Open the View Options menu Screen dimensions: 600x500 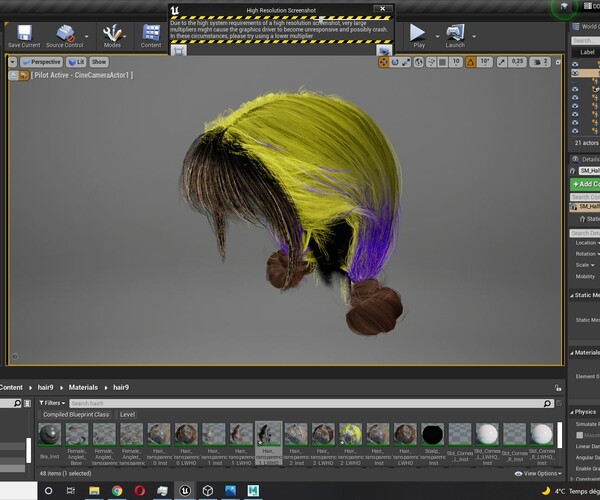539,474
